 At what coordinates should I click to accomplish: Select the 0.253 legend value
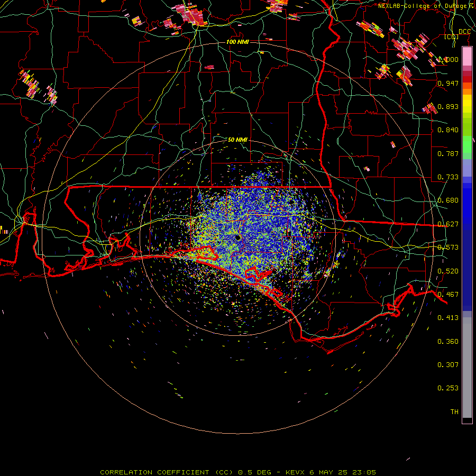tap(448, 388)
